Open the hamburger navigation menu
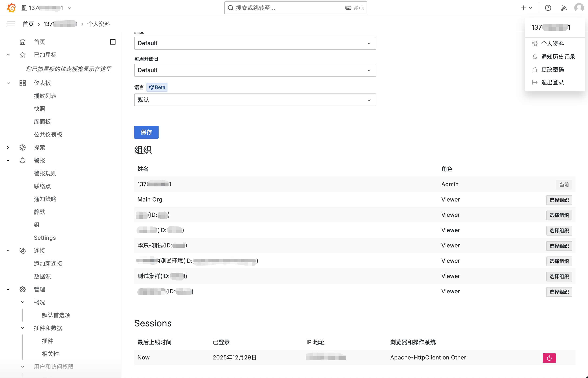Screen dimensions: 588x378 tap(11, 24)
